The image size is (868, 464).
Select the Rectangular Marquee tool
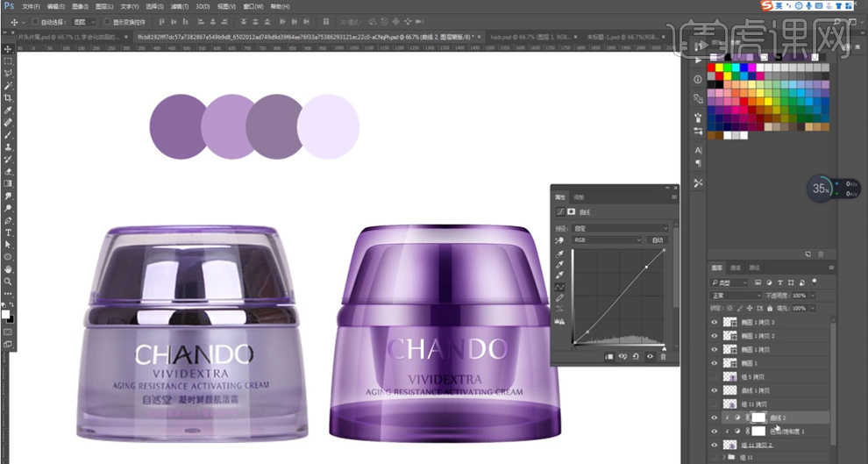[x=8, y=61]
